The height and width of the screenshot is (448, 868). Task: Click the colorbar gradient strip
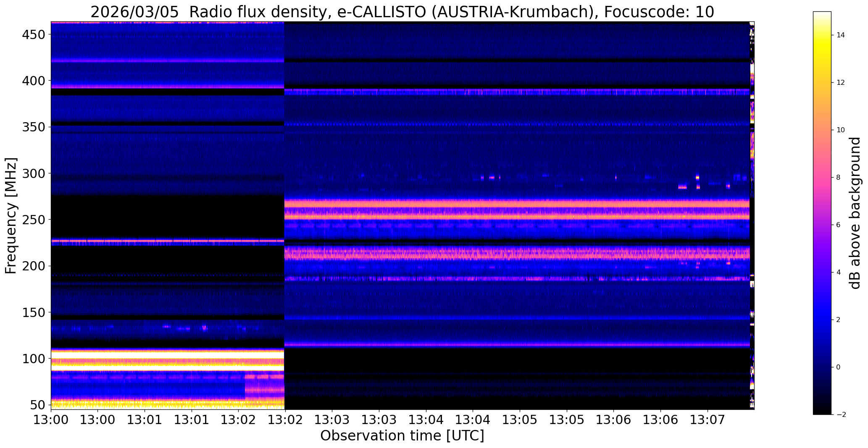coord(822,213)
